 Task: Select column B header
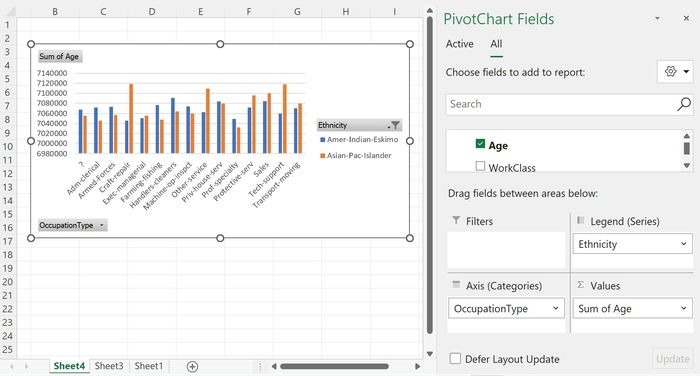click(55, 12)
